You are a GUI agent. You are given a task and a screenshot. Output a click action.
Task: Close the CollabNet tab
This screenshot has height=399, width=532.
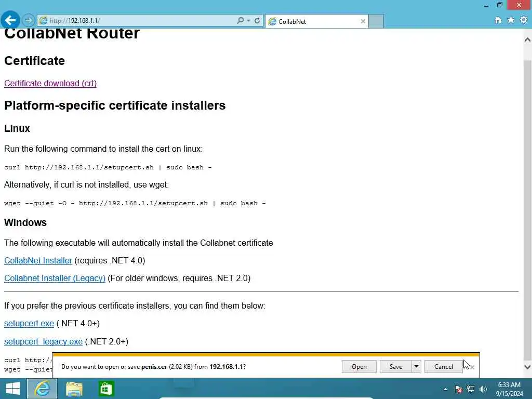(x=363, y=21)
